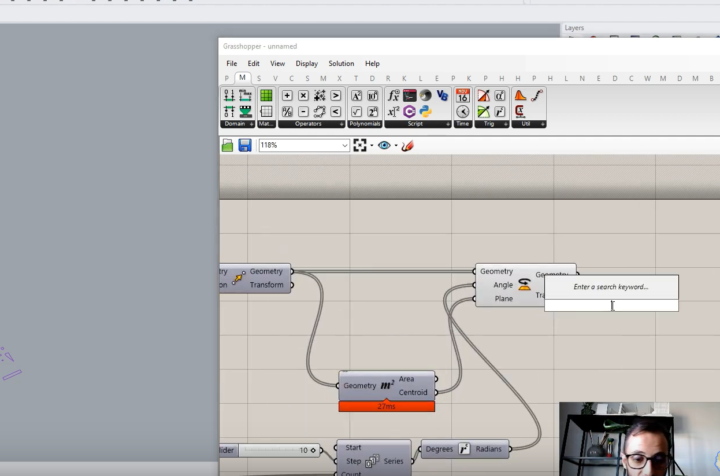The height and width of the screenshot is (476, 720).
Task: Click the canvas search keyword input box
Action: pos(611,306)
